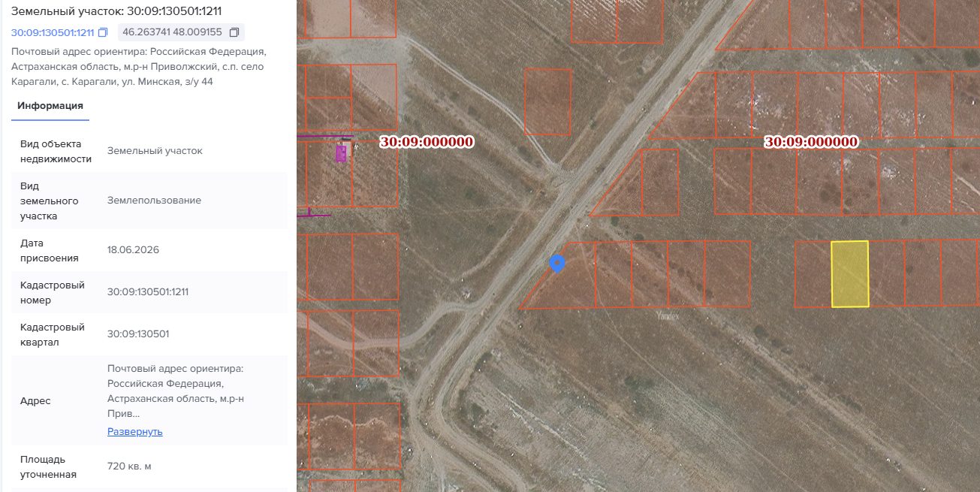
Task: Click the Адрес row label
Action: click(x=35, y=401)
